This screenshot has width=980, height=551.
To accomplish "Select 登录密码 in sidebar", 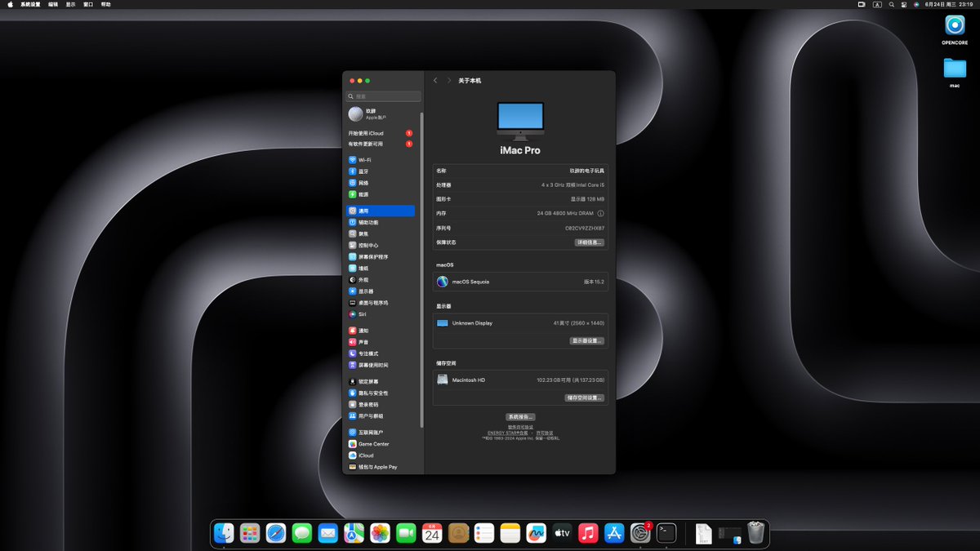I will pos(381,404).
